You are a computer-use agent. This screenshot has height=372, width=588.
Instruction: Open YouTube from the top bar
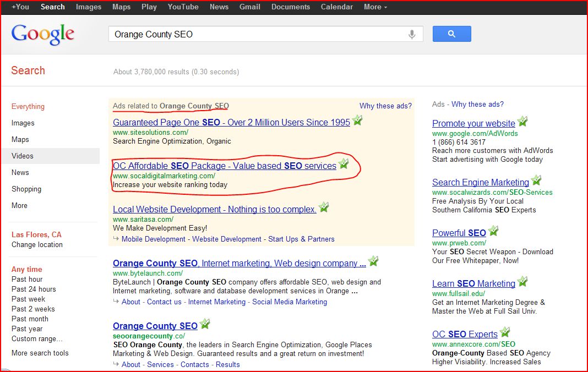point(183,7)
